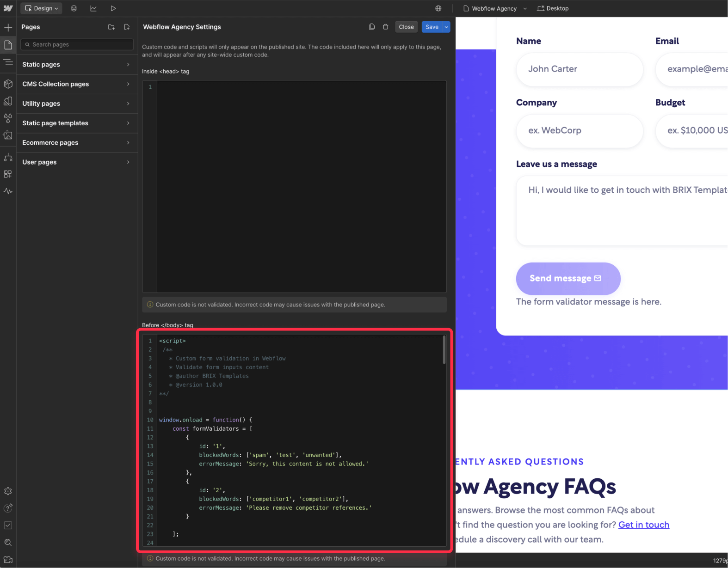Click the code editor vertical scrollbar
This screenshot has width=728, height=568.
pos(444,350)
